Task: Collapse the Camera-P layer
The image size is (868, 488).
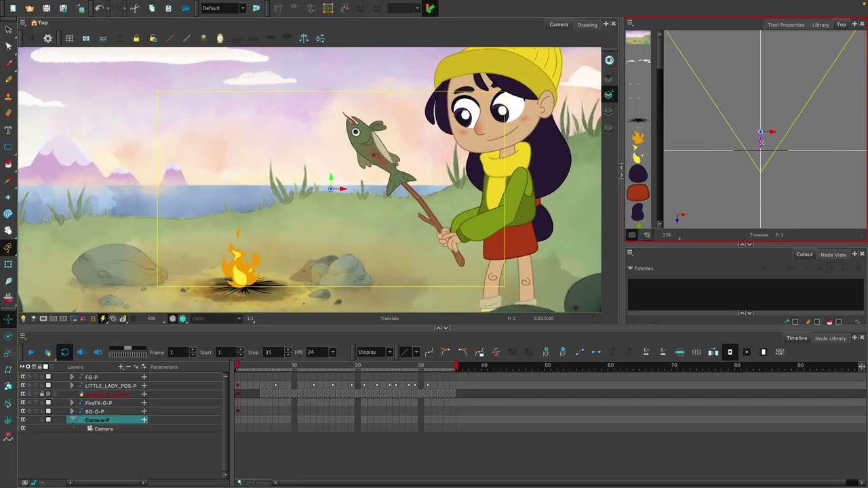Action: (x=72, y=420)
